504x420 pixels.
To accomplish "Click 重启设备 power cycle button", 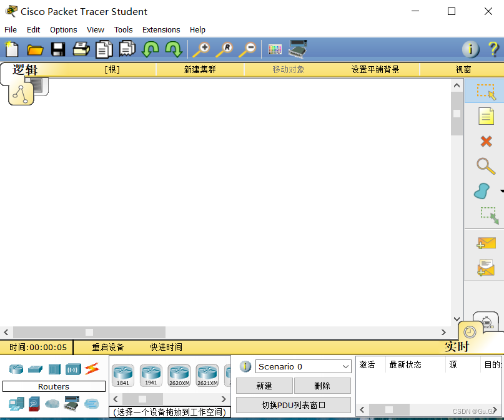I will coord(108,347).
